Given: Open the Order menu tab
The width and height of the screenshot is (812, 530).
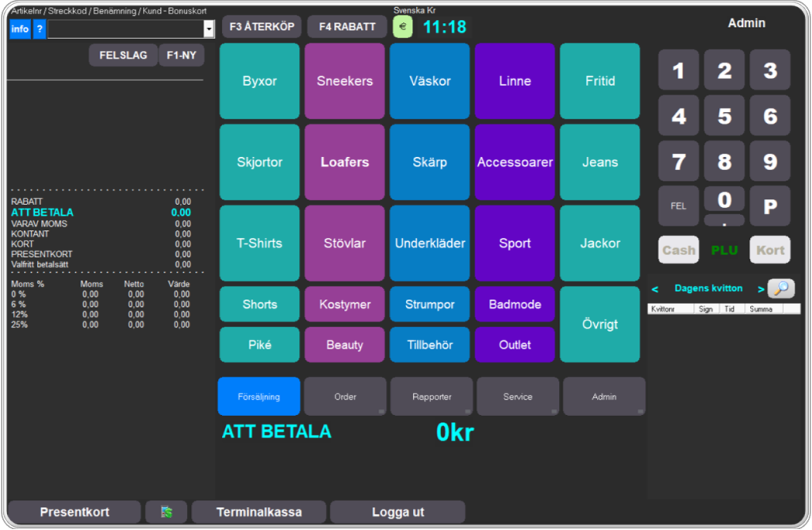Looking at the screenshot, I should coord(345,396).
